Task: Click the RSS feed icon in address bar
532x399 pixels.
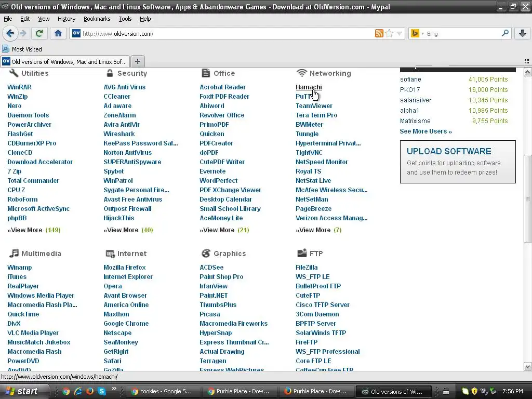Action: [379, 33]
